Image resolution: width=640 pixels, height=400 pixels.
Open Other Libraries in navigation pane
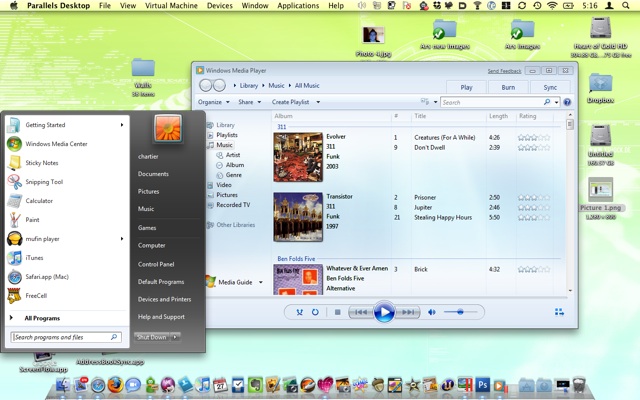tap(236, 225)
